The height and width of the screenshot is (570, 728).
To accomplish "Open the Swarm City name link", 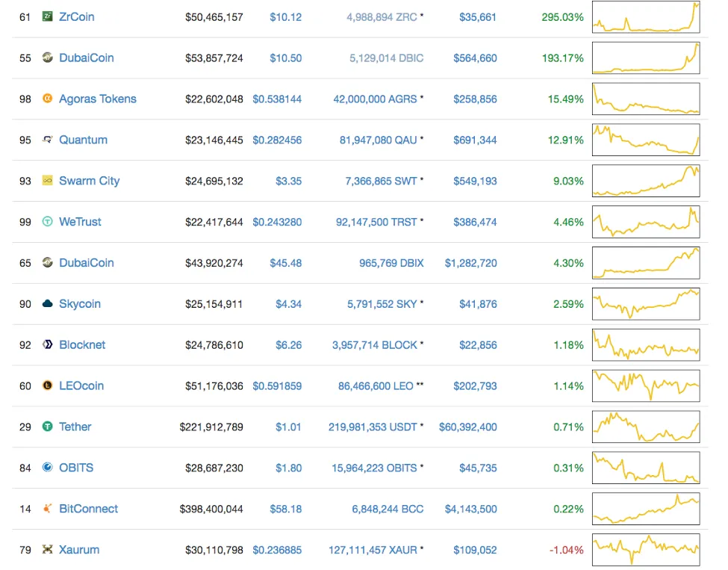I will [x=89, y=180].
